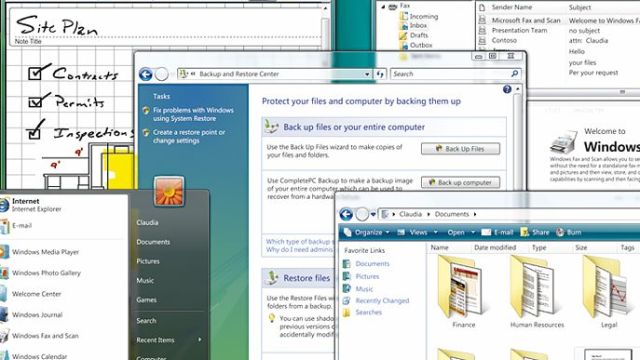This screenshot has width=640, height=360.
Task: Click Share in the Documents toolbar
Action: pyautogui.click(x=535, y=232)
